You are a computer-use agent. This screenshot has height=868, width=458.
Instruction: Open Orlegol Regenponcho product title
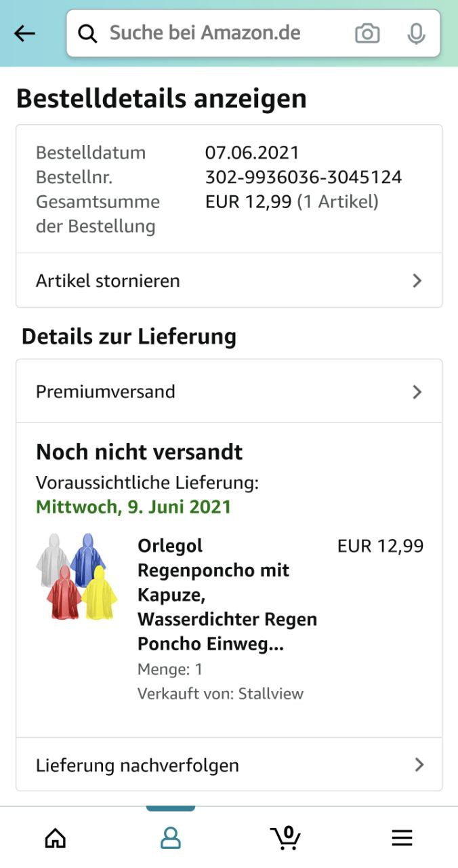[x=227, y=595]
